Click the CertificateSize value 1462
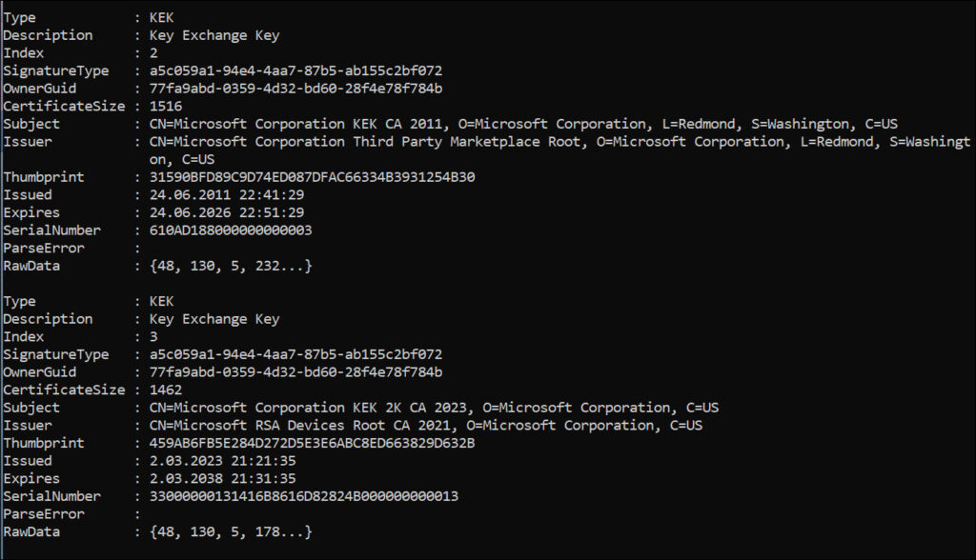Image resolution: width=976 pixels, height=560 pixels. click(x=167, y=390)
